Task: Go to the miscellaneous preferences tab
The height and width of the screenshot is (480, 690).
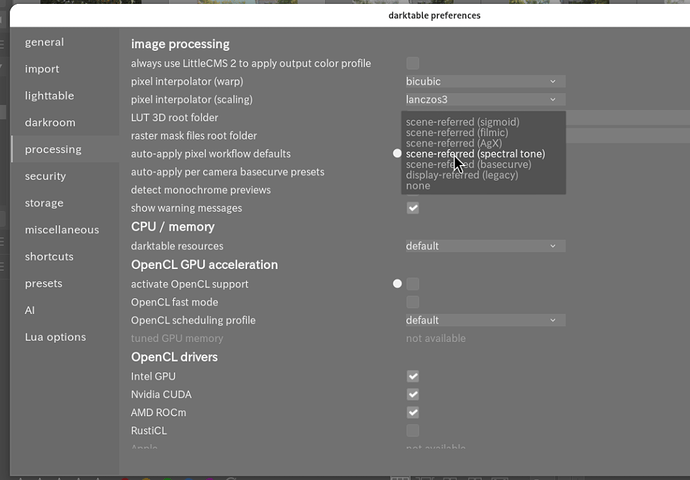Action: point(65,230)
